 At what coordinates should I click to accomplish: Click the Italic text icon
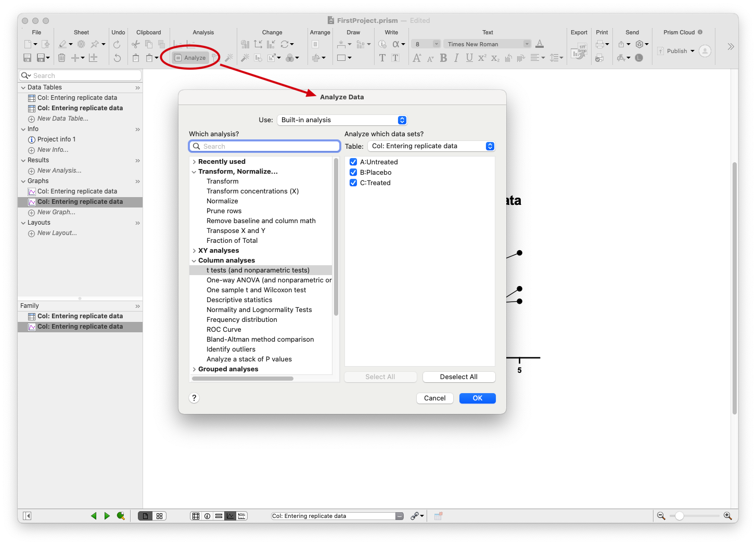[x=456, y=58]
